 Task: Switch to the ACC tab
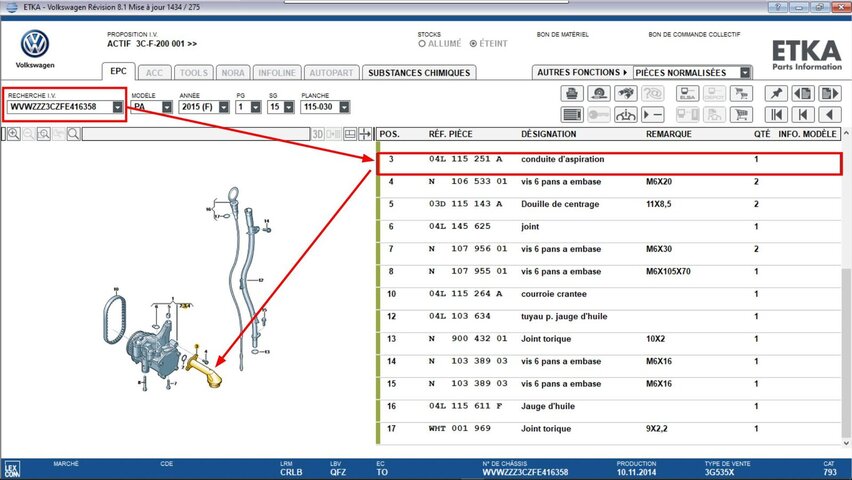(154, 73)
